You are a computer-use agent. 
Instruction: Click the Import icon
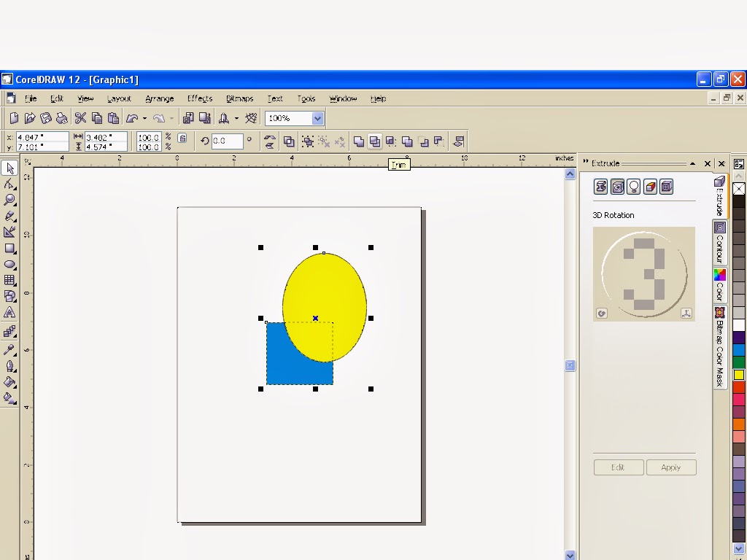tap(188, 118)
